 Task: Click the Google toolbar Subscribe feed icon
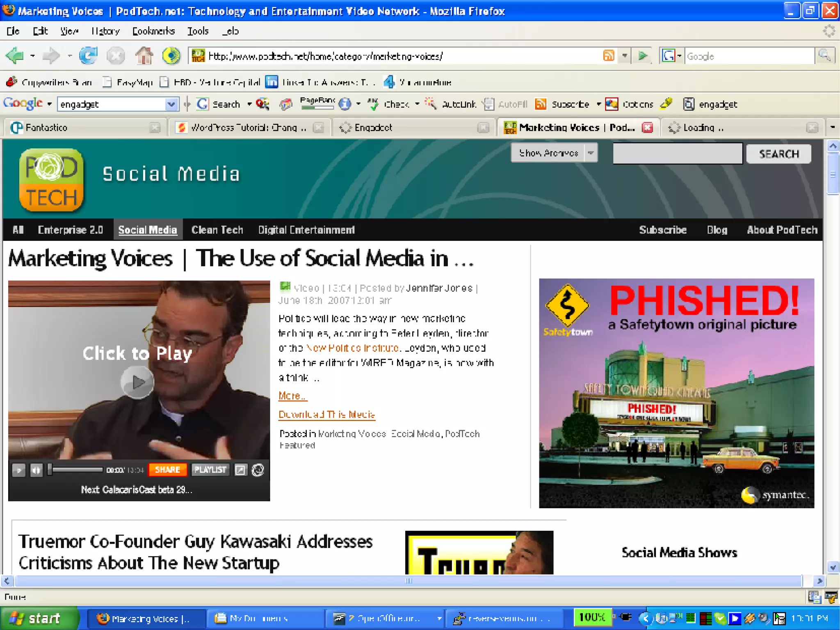(541, 104)
